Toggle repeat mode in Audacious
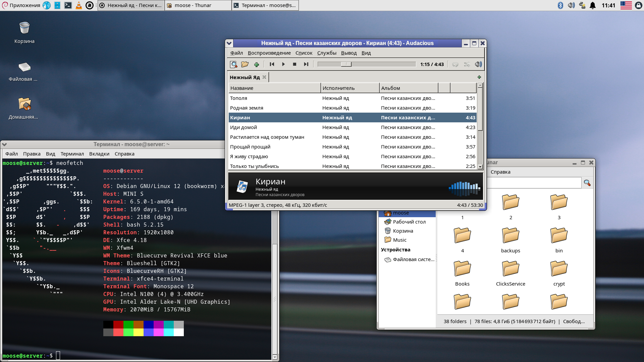 [x=455, y=64]
